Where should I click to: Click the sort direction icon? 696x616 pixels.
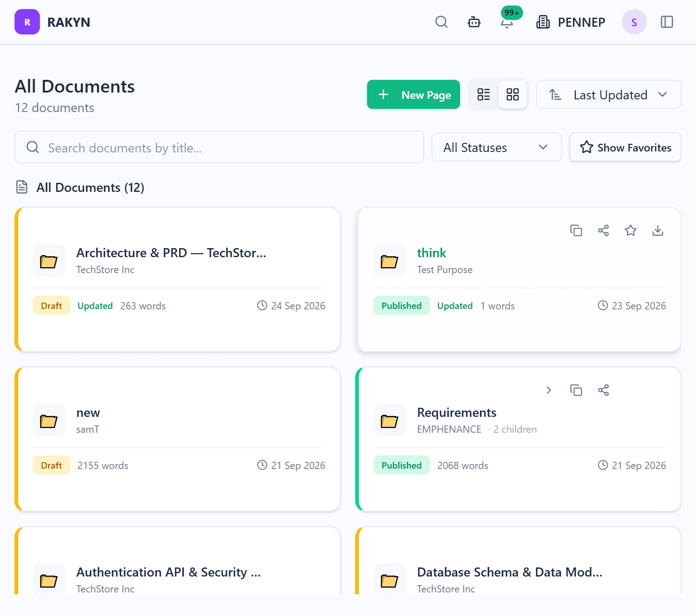coord(555,94)
